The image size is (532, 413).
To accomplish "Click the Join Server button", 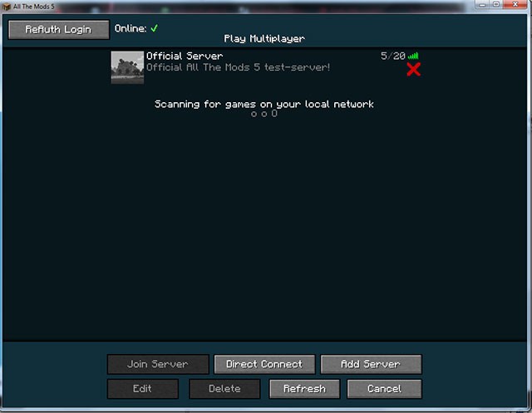I will (158, 364).
